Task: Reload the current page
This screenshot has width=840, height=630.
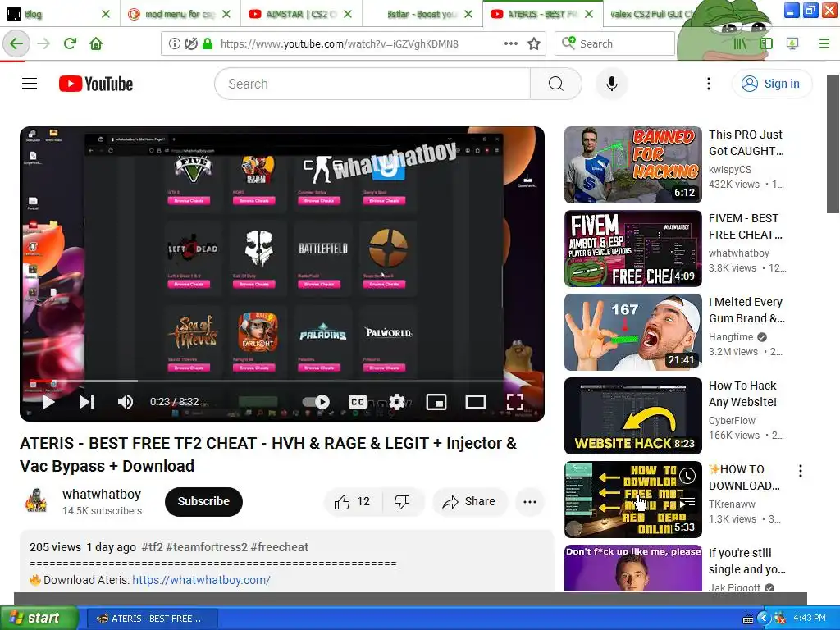Action: 70,43
